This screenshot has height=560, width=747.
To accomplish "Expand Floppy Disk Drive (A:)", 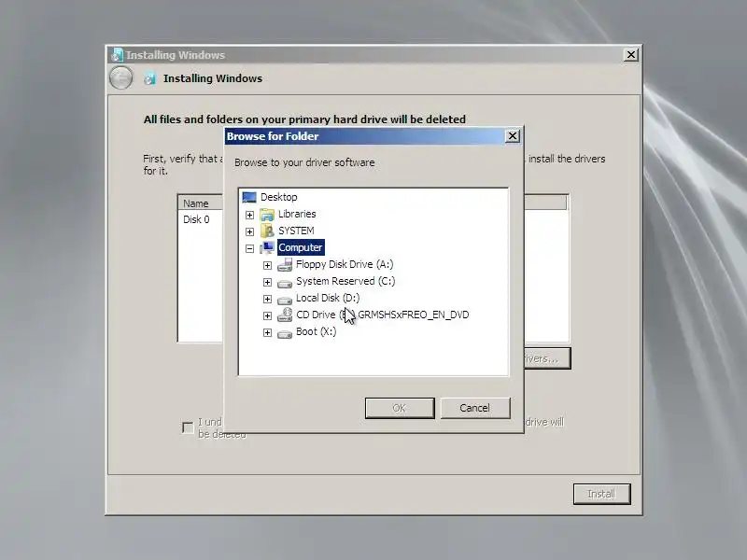I will 267,265.
